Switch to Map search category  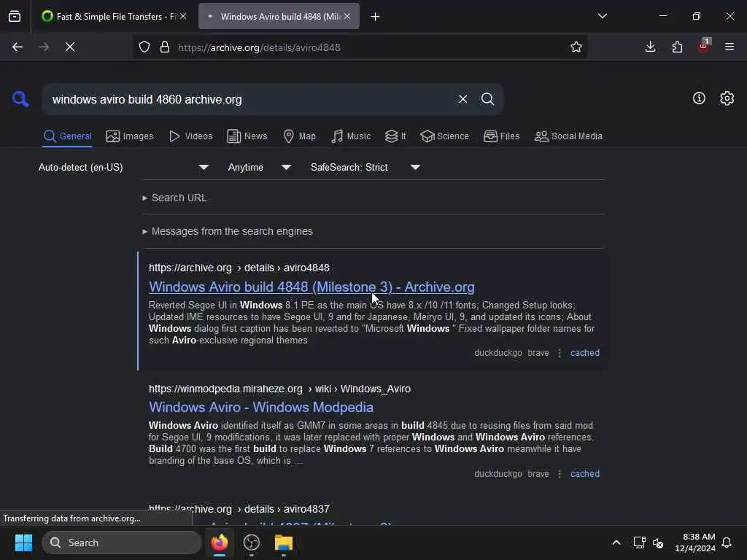[299, 136]
